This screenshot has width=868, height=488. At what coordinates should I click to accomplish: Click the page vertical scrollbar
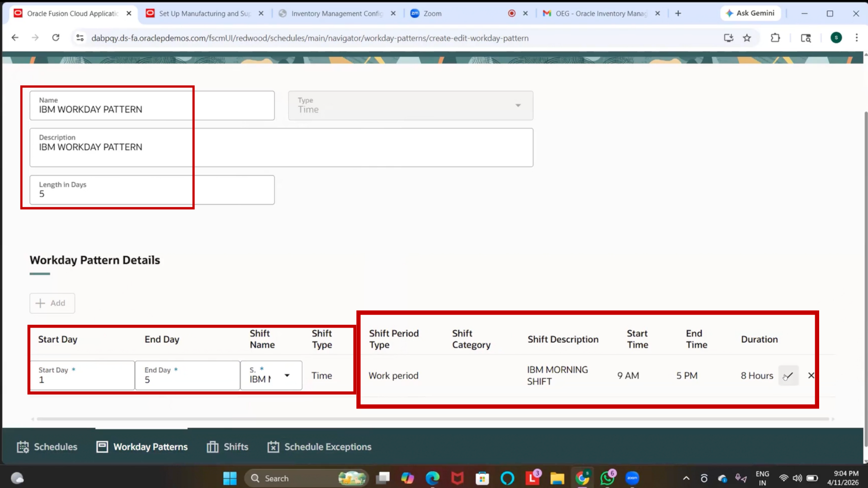(x=866, y=279)
